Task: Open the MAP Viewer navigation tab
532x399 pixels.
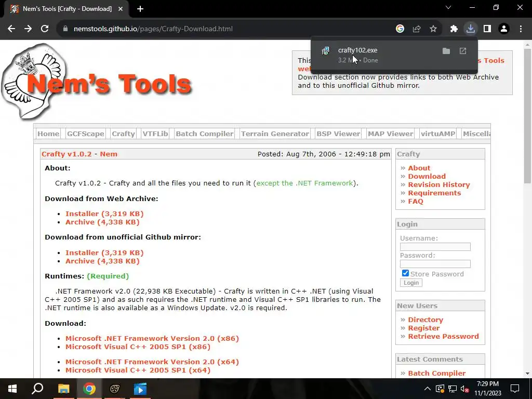Action: click(391, 134)
